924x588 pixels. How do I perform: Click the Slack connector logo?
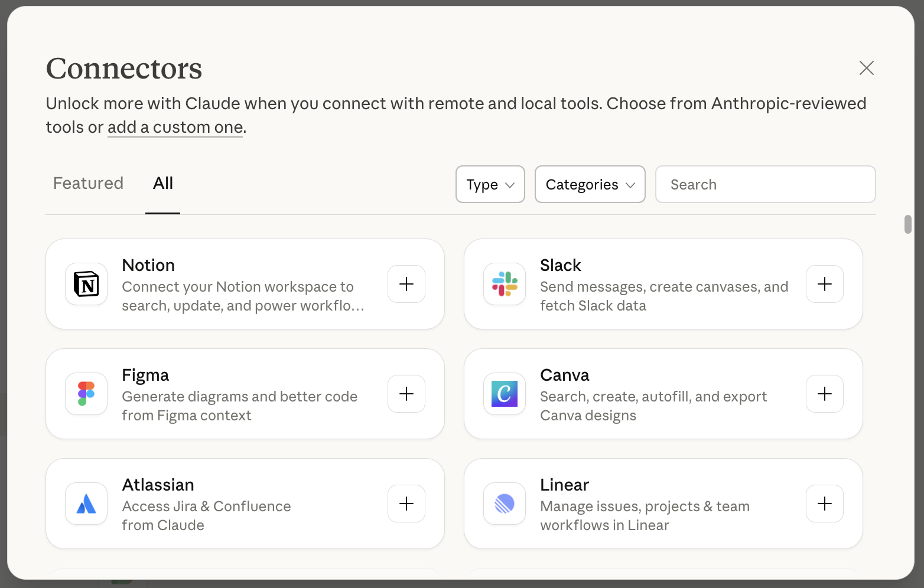tap(504, 284)
